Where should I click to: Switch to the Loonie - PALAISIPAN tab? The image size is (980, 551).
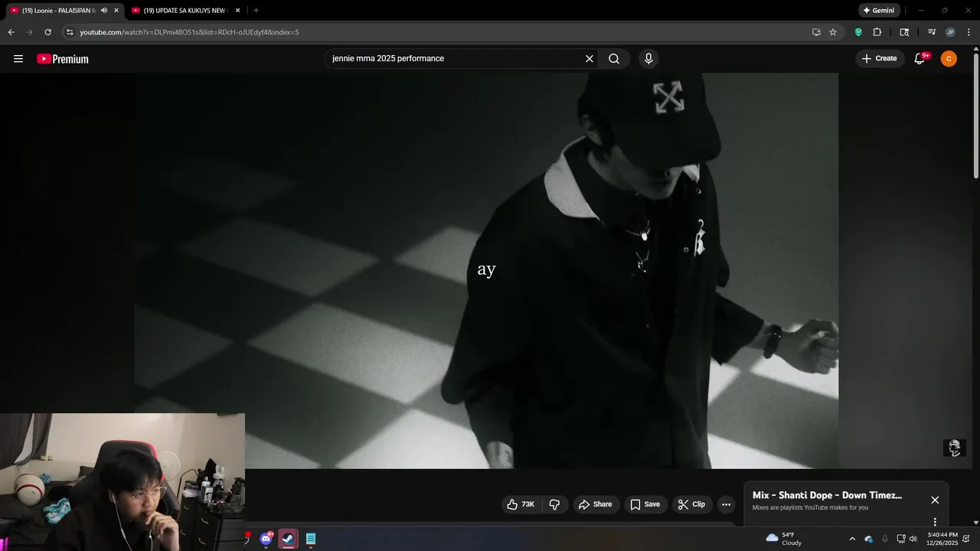tap(60, 11)
